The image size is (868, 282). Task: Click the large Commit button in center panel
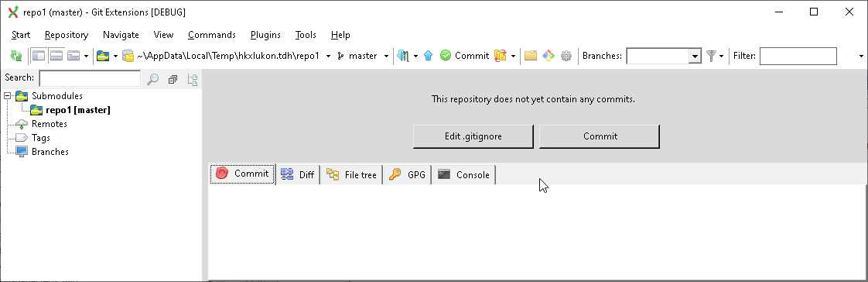point(600,136)
